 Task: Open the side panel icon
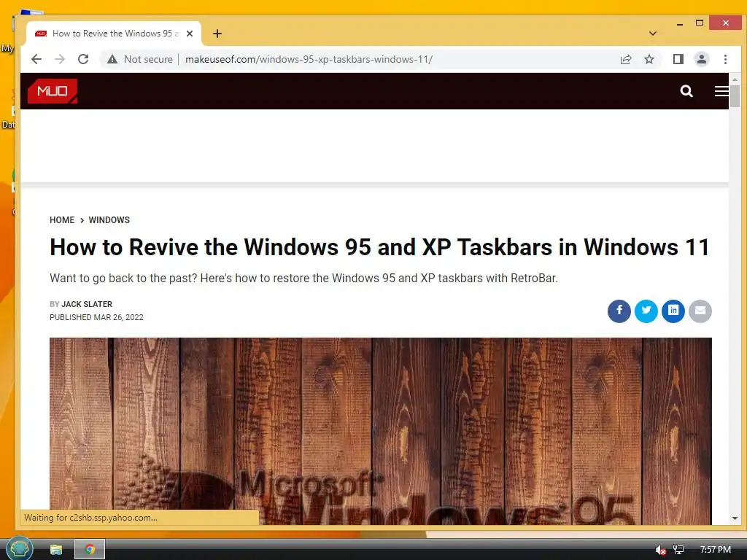678,59
